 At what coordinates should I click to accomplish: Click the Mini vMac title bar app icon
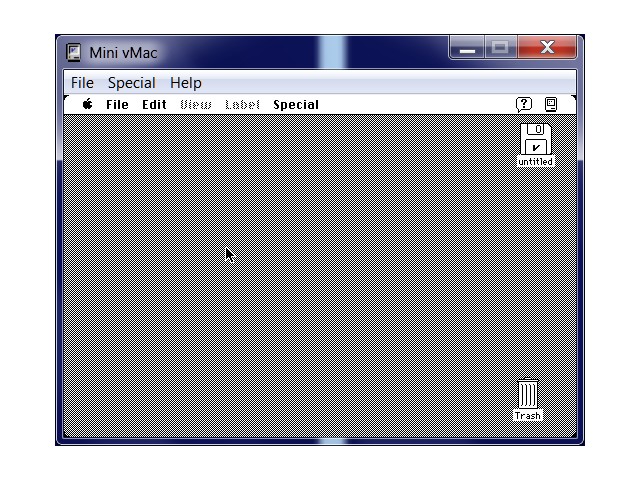click(74, 53)
